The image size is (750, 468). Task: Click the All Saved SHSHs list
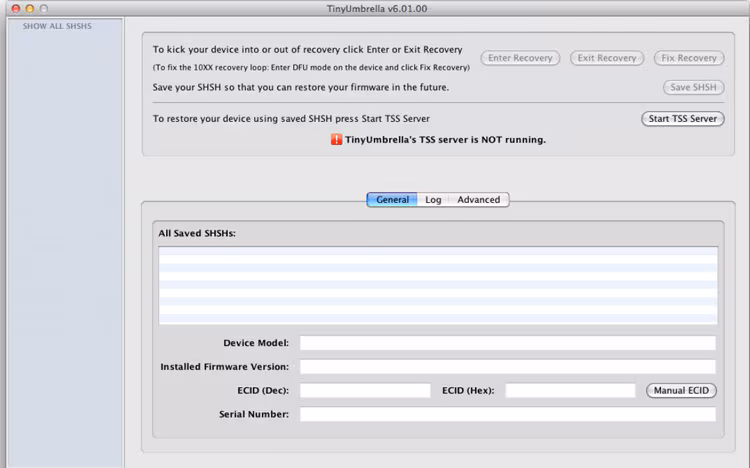(438, 285)
